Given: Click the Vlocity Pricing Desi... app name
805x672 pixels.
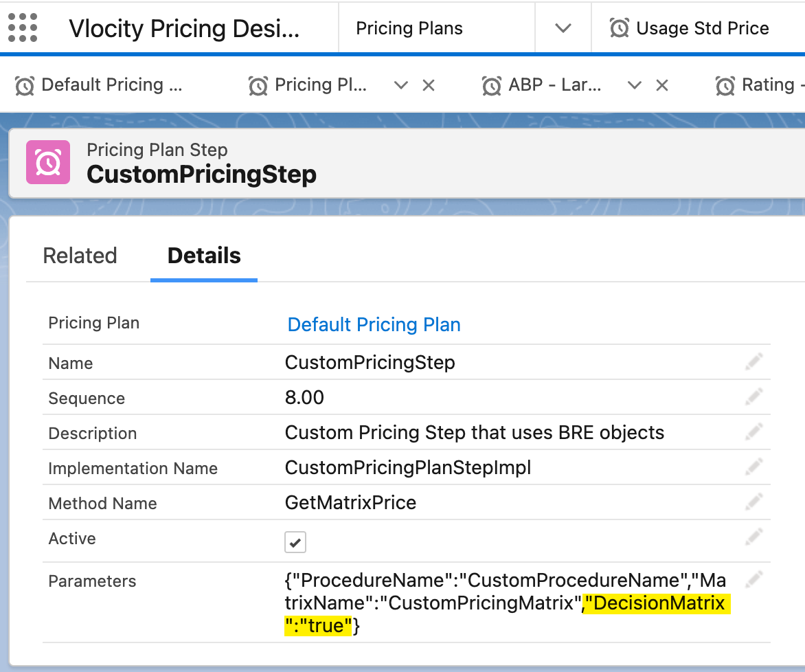Looking at the screenshot, I should point(184,28).
